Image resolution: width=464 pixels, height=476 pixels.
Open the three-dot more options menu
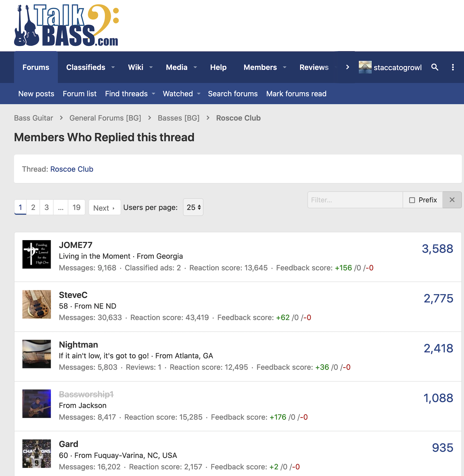coord(453,67)
